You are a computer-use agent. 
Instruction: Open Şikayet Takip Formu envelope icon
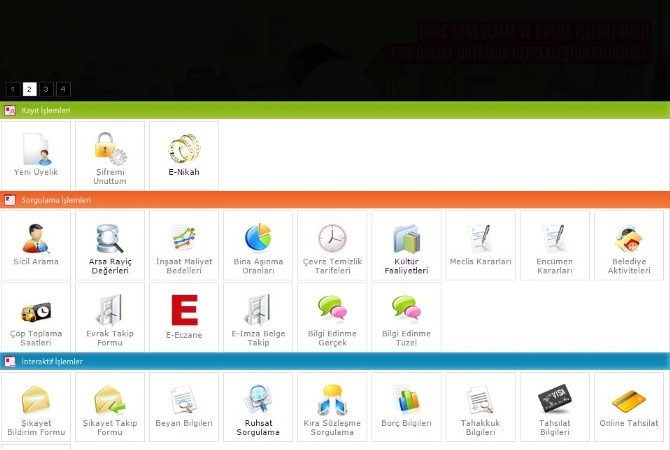(x=110, y=399)
